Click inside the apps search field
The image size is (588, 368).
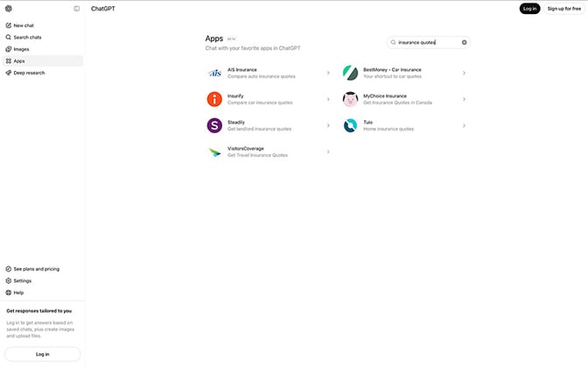tap(428, 42)
